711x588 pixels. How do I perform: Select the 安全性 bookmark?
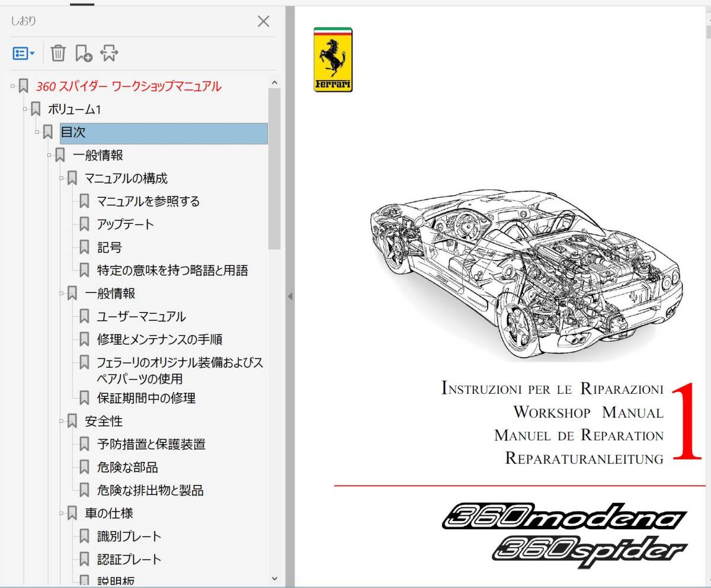[x=104, y=421]
